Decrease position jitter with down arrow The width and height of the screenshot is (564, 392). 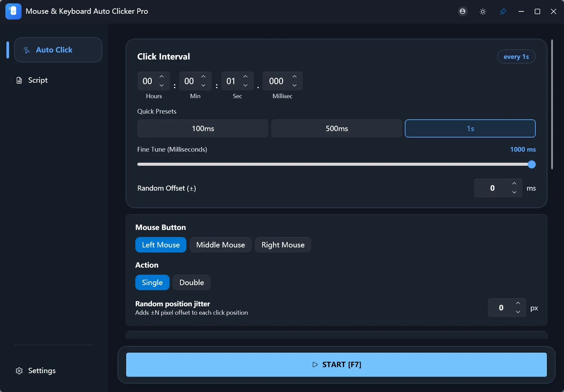pos(518,312)
